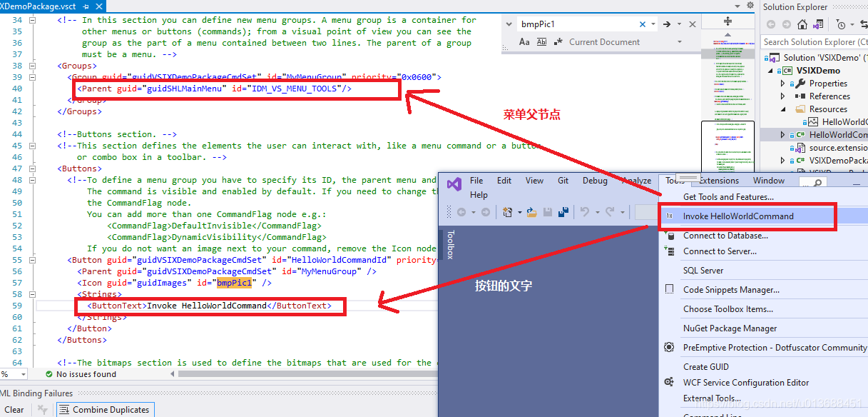868x417 pixels.
Task: Collapse the VSIXDemo project node
Action: 770,71
